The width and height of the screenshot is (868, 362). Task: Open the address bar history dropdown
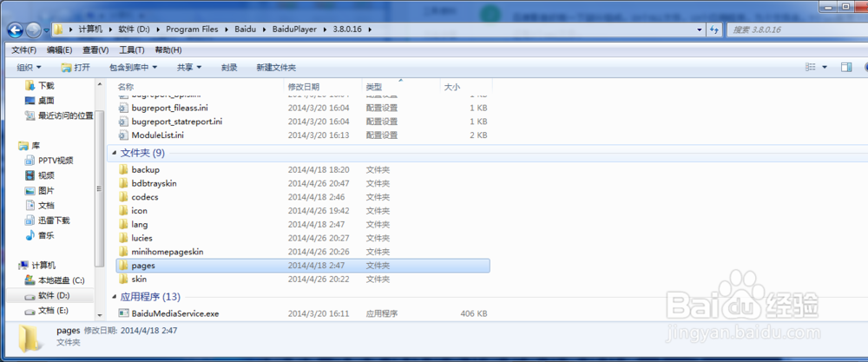tap(700, 30)
